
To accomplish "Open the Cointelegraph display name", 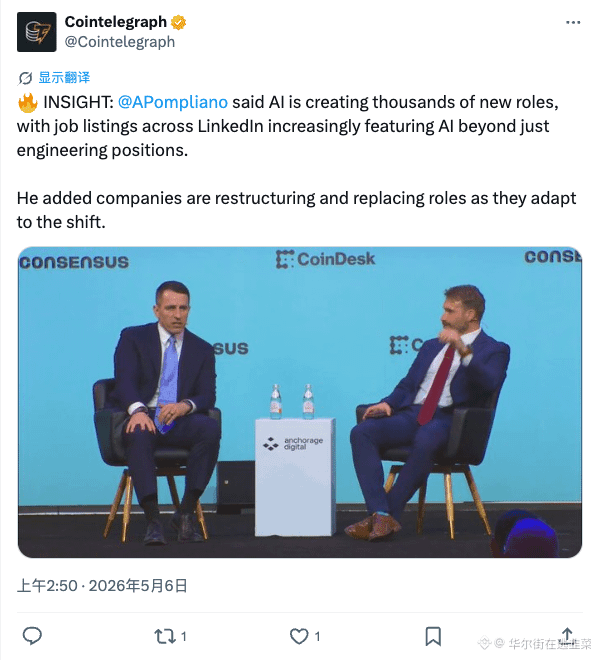I will click(x=116, y=22).
